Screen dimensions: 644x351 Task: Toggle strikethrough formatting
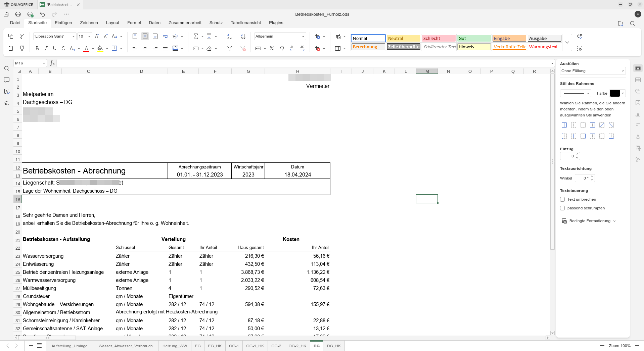(x=63, y=48)
